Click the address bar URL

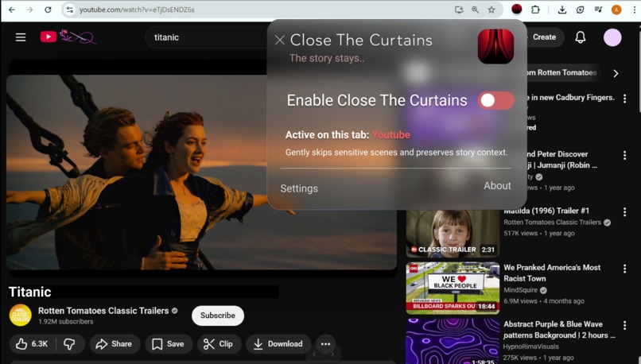(x=137, y=10)
